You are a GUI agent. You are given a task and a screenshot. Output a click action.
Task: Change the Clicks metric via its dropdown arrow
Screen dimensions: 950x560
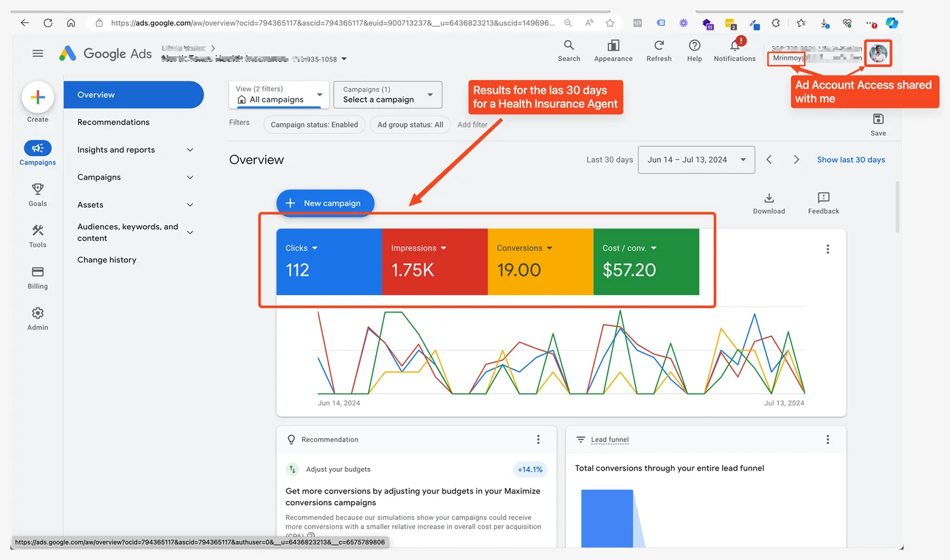316,247
